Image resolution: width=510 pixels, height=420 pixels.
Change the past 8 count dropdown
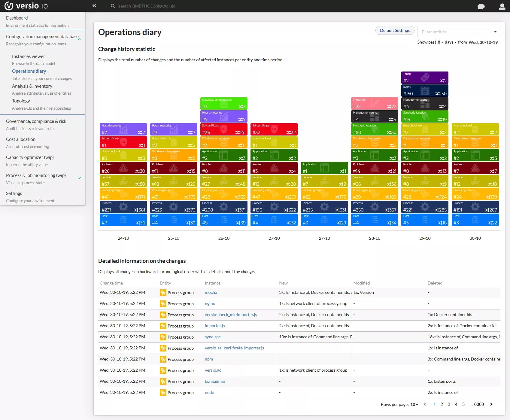pos(440,42)
